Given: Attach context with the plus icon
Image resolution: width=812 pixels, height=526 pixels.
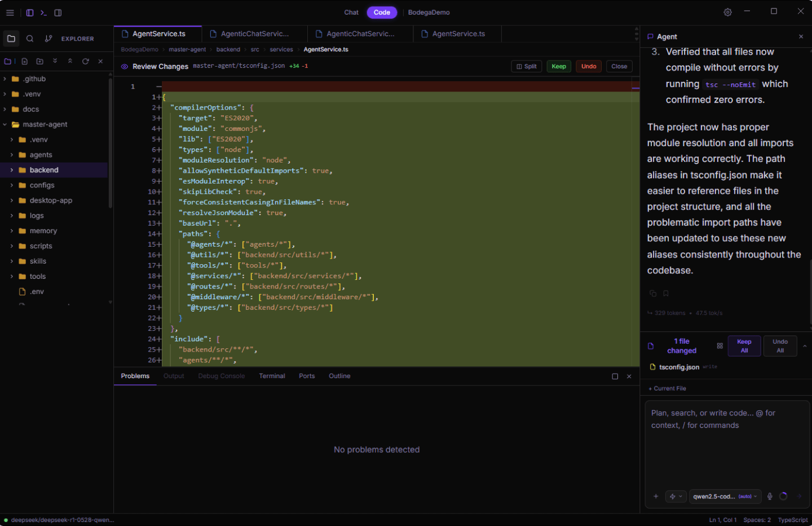Looking at the screenshot, I should 655,496.
